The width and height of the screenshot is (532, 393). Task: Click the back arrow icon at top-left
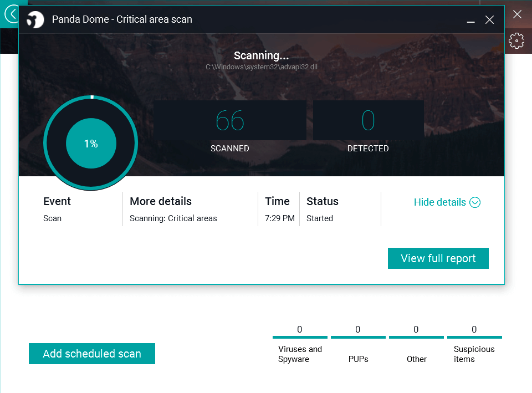point(11,14)
